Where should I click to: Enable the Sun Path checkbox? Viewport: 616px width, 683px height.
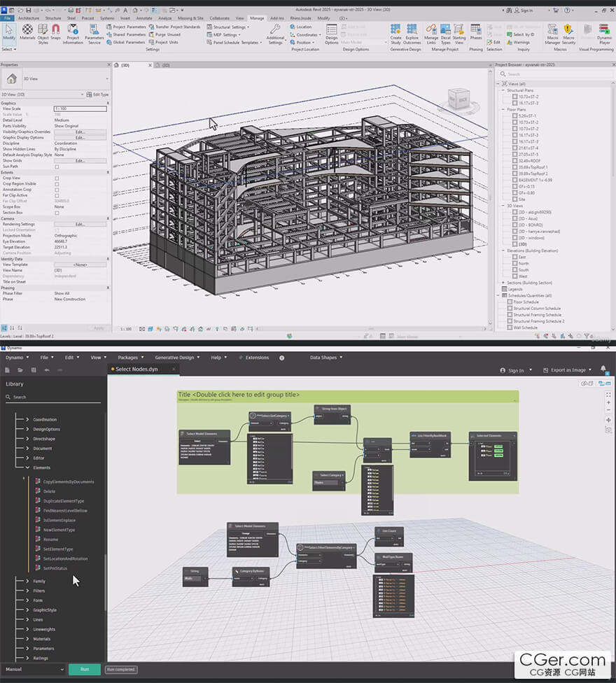click(x=57, y=167)
